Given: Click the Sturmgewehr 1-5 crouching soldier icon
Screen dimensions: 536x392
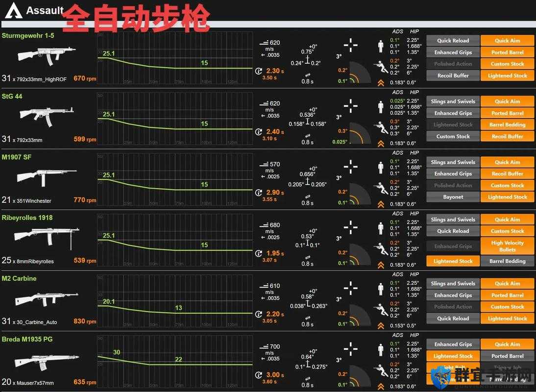Looking at the screenshot, I should (x=381, y=67).
